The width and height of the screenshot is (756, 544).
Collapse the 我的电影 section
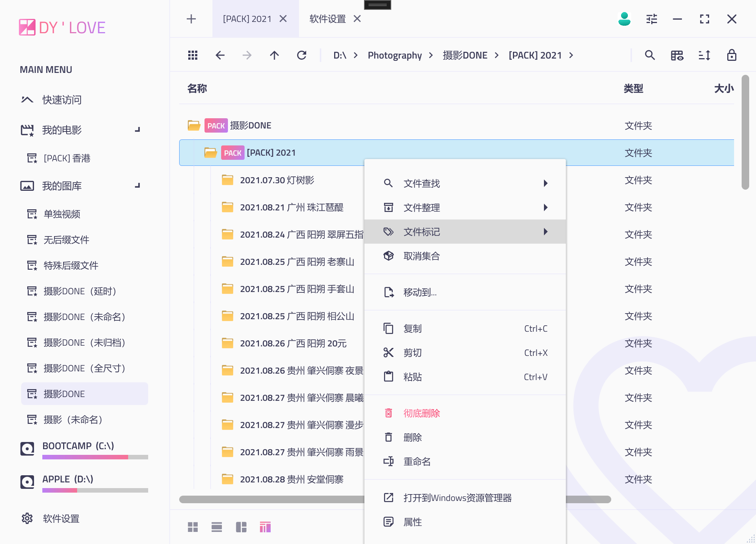click(138, 130)
